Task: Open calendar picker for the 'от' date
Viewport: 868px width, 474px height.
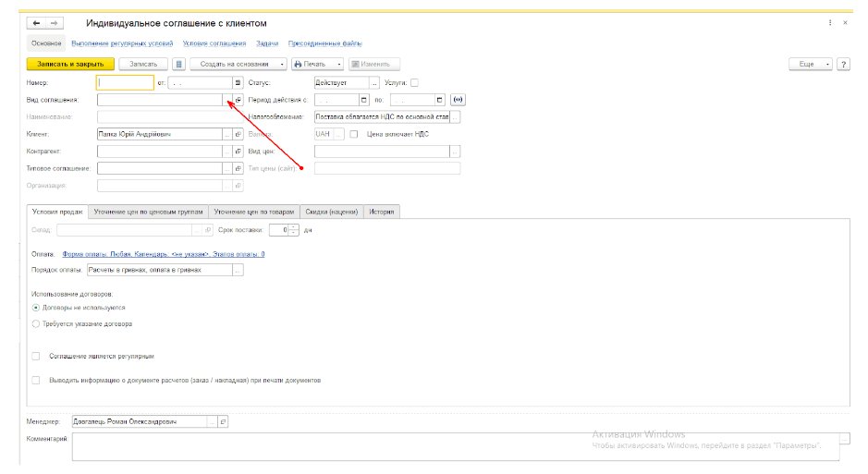Action: (x=237, y=83)
